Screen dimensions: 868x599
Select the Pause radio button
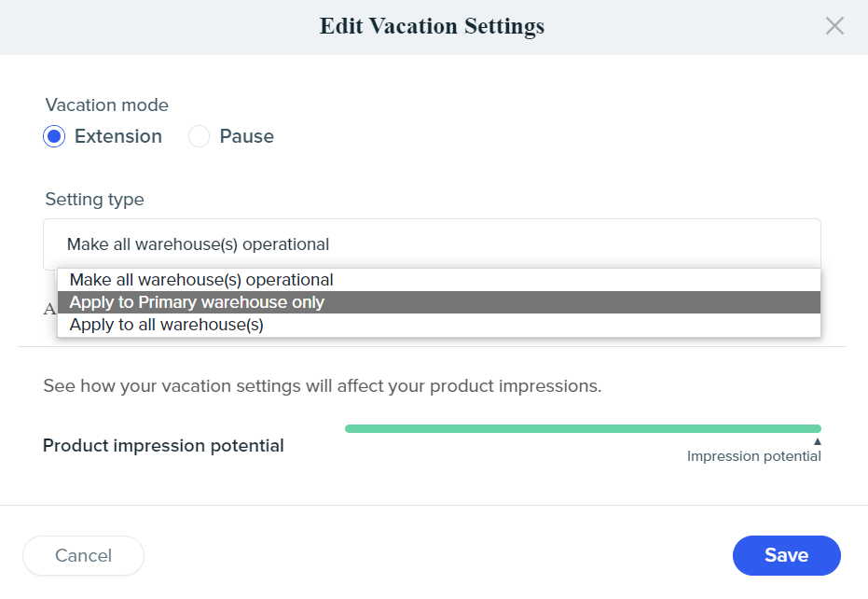[x=199, y=136]
